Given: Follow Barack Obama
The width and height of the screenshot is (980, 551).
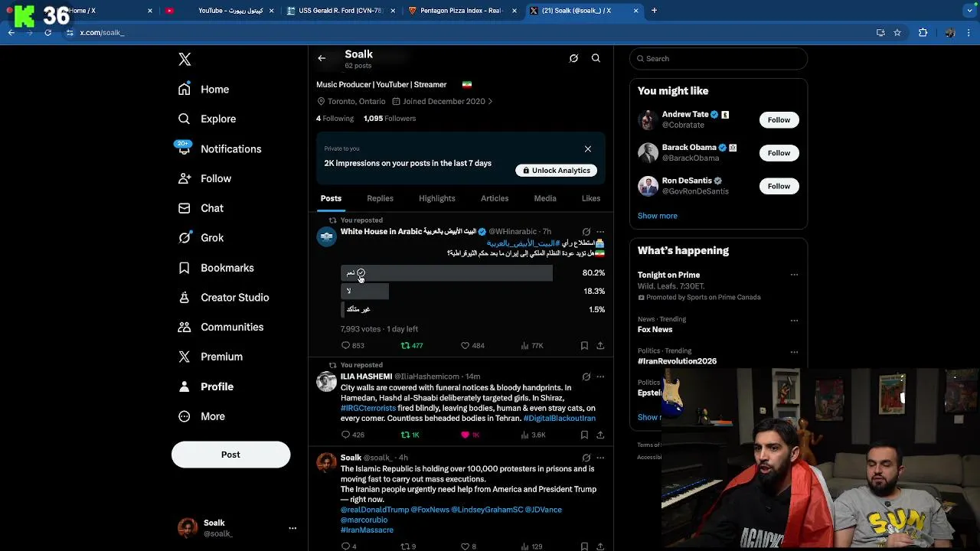Looking at the screenshot, I should click(779, 153).
